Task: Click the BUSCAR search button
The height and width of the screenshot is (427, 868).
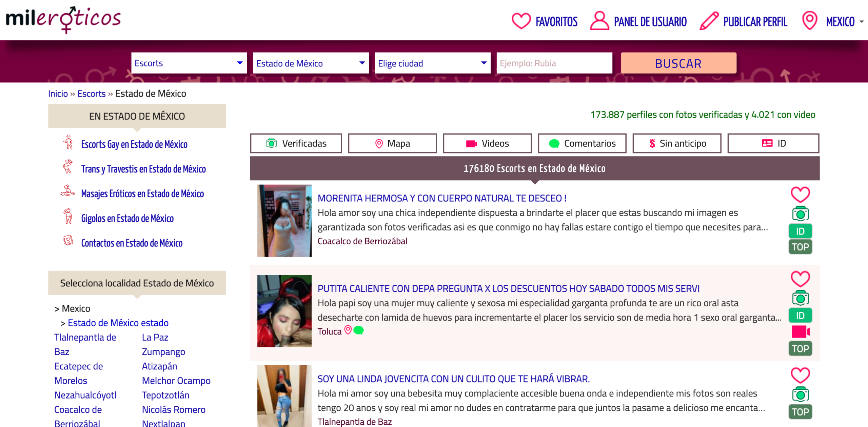Action: pyautogui.click(x=678, y=63)
